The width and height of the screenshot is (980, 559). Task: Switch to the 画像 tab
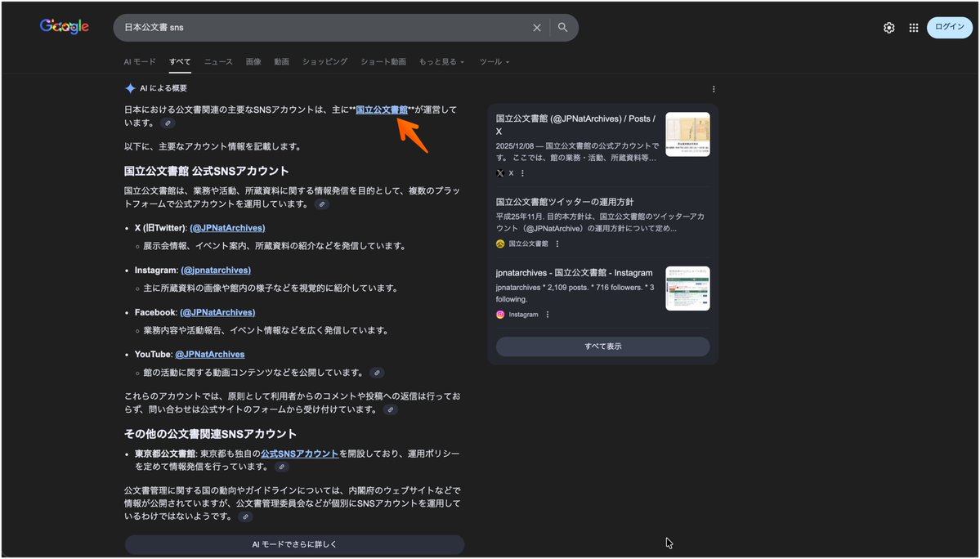[x=253, y=62]
